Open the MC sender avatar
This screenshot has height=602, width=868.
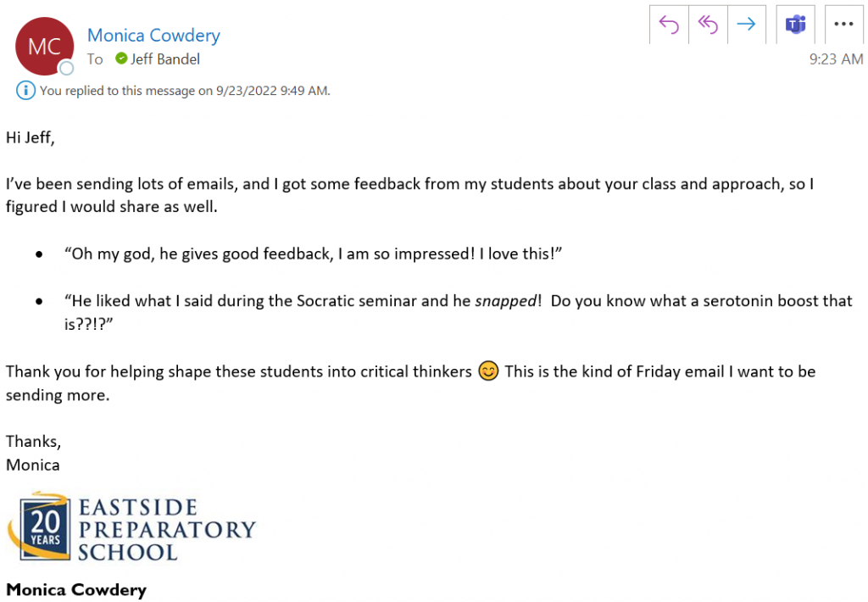click(x=44, y=46)
